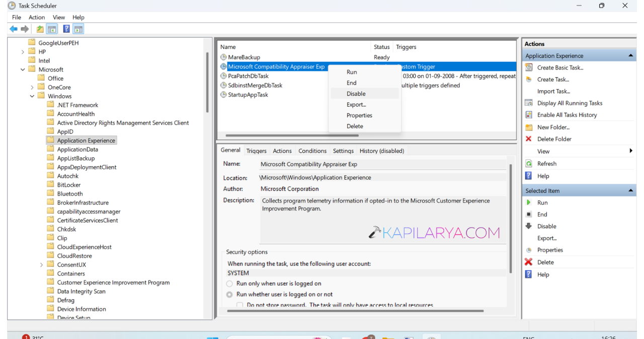Click the red Delete X under Selected Item
Viewport: 644px width, 339px height.
click(x=529, y=262)
